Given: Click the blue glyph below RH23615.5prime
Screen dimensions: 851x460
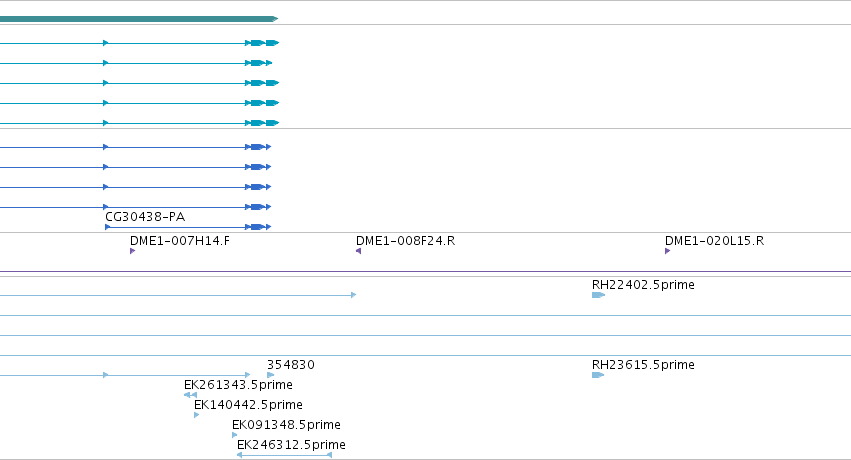Looking at the screenshot, I should click(598, 375).
